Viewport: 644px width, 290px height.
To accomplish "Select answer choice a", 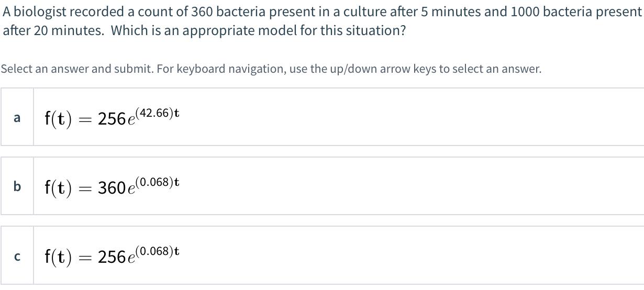I will click(x=322, y=117).
